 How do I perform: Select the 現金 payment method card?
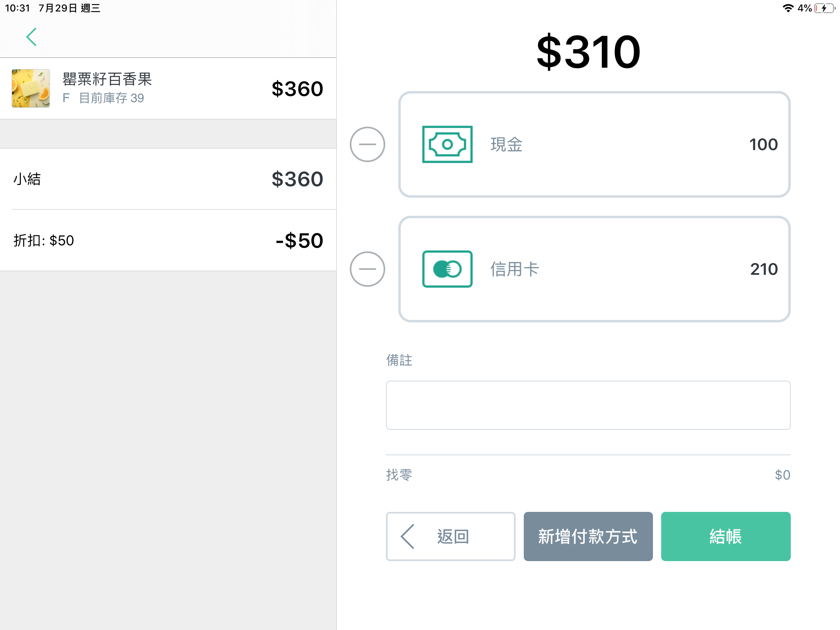pos(594,144)
